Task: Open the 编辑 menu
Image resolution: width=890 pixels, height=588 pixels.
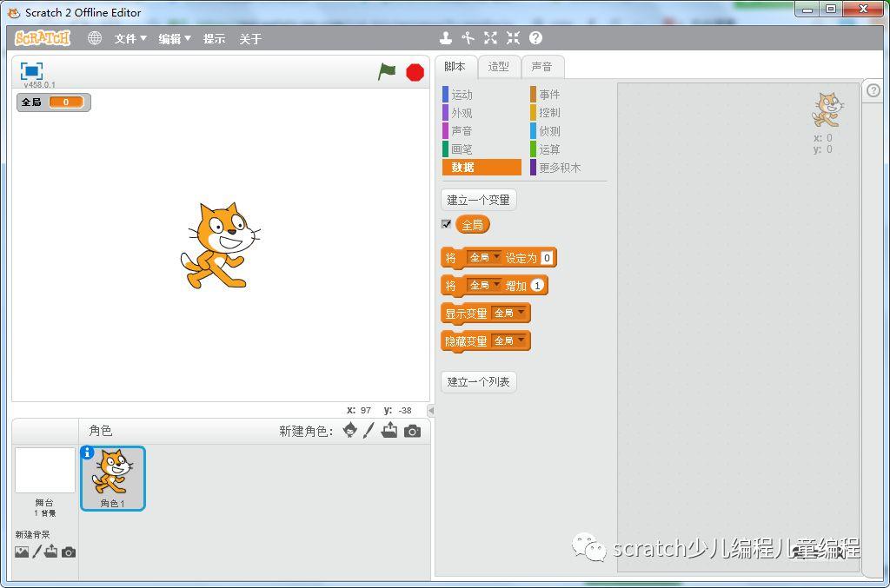Action: point(174,38)
